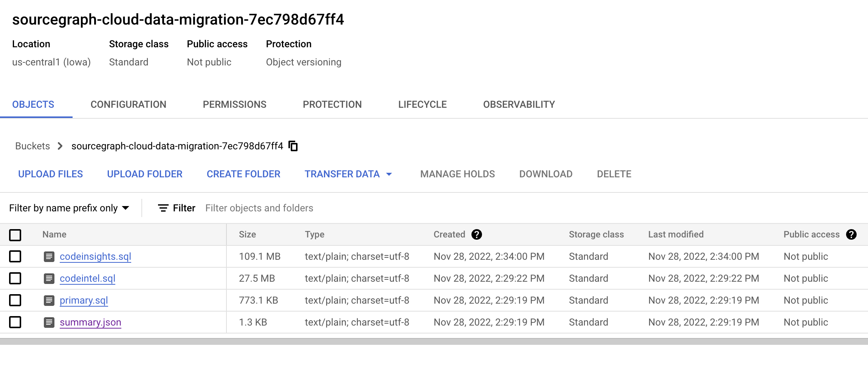Click 'Not public' in the codeinsights.sql row
The width and height of the screenshot is (868, 366).
pos(806,256)
